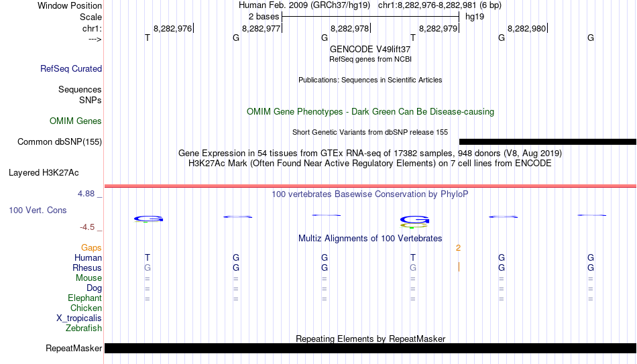Click the Gaps row label
Image resolution: width=637 pixels, height=364 pixels.
coord(91,248)
